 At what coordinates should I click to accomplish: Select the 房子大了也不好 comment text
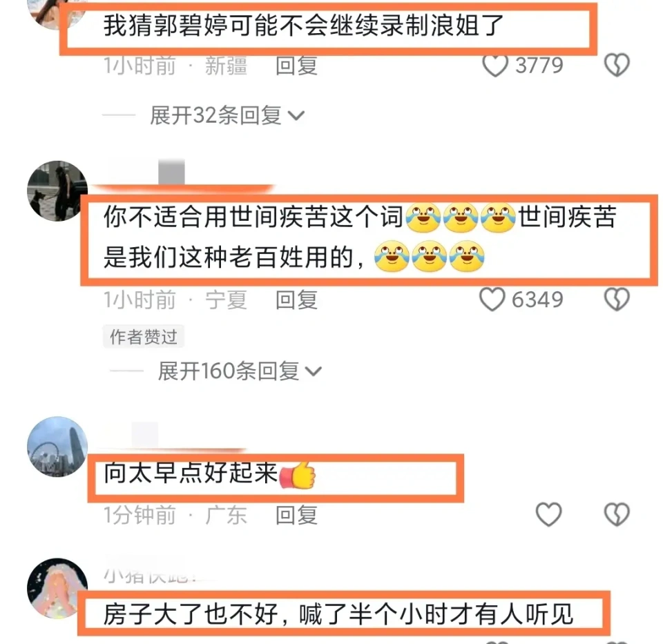338,614
